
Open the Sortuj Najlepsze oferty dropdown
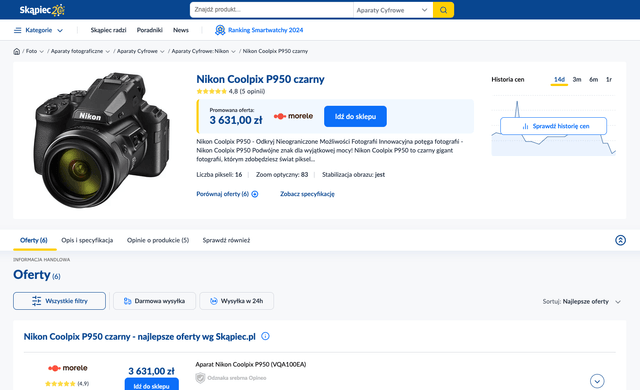point(582,301)
